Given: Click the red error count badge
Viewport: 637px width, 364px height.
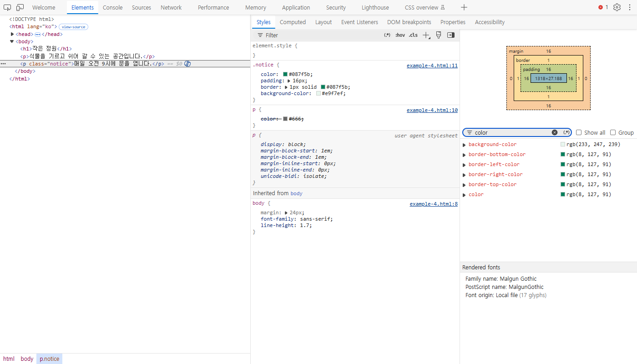Looking at the screenshot, I should click(603, 7).
